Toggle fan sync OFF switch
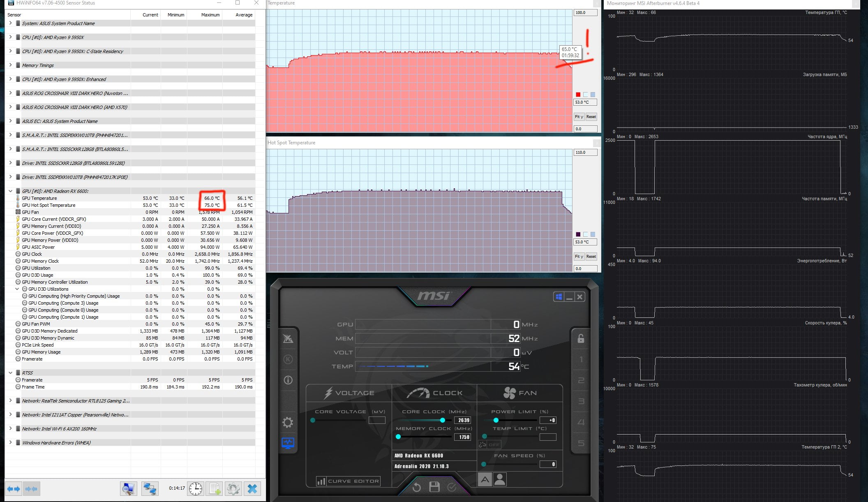 [489, 444]
